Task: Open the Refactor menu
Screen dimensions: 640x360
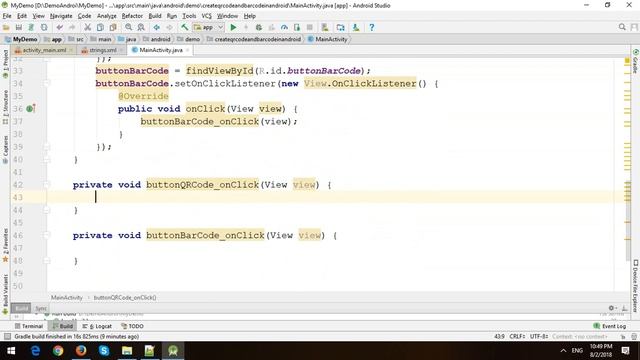Action: (132, 16)
